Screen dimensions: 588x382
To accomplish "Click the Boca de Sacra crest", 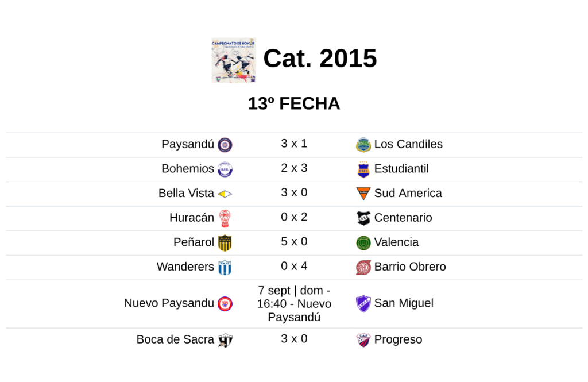I will 225,340.
